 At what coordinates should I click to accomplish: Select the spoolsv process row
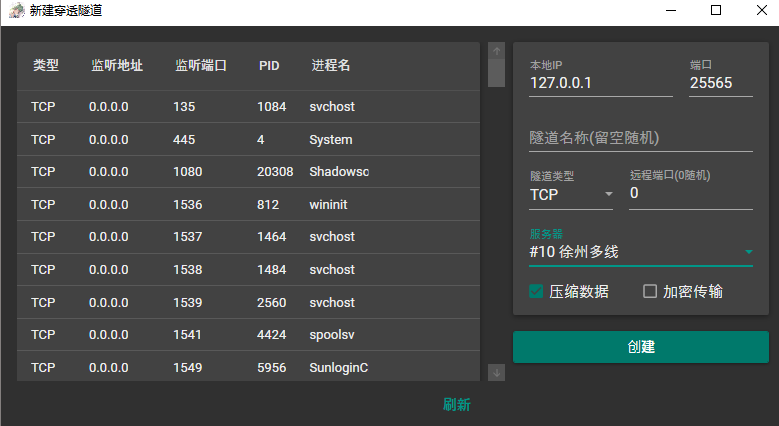click(248, 335)
